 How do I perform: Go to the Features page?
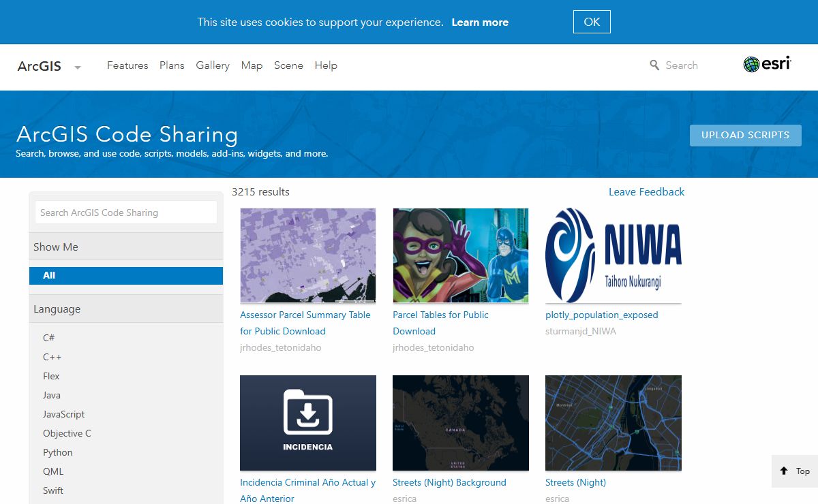coord(127,65)
